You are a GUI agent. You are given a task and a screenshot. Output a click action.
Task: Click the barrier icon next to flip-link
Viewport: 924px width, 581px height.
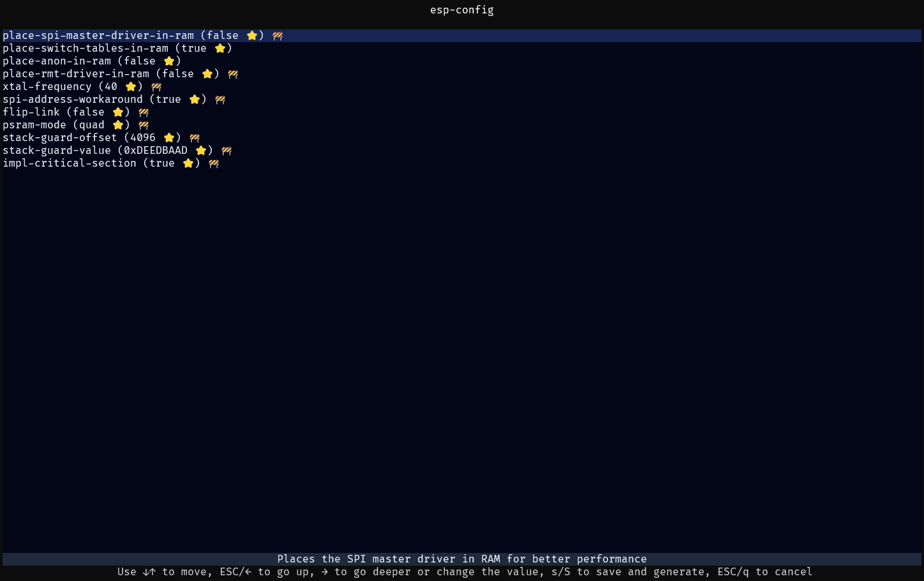(x=144, y=112)
